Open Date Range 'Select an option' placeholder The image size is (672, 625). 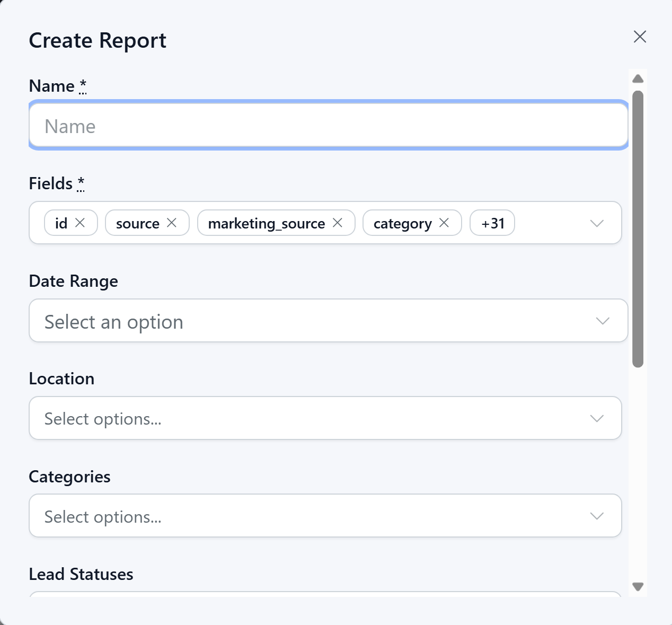tap(114, 322)
